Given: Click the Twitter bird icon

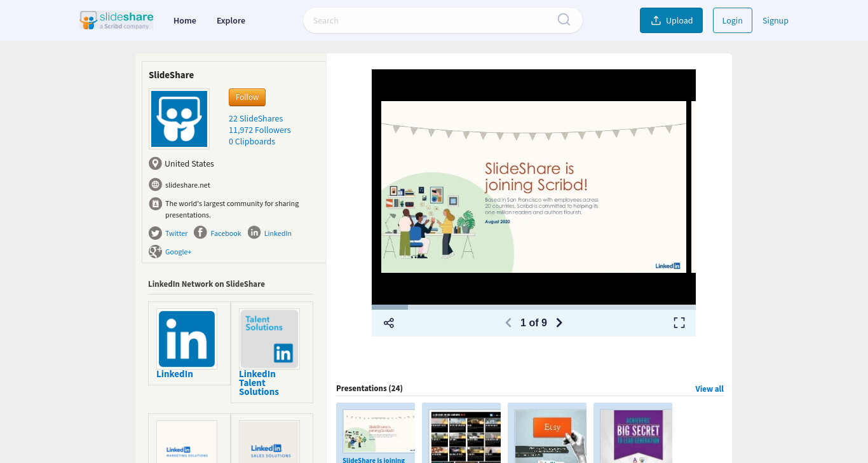Looking at the screenshot, I should pyautogui.click(x=155, y=233).
